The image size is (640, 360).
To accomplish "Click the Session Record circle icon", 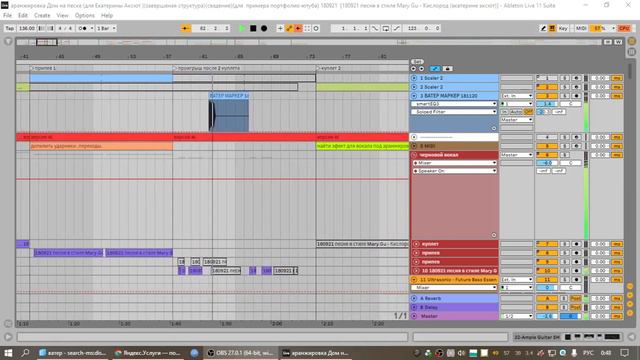I will pos(316,28).
